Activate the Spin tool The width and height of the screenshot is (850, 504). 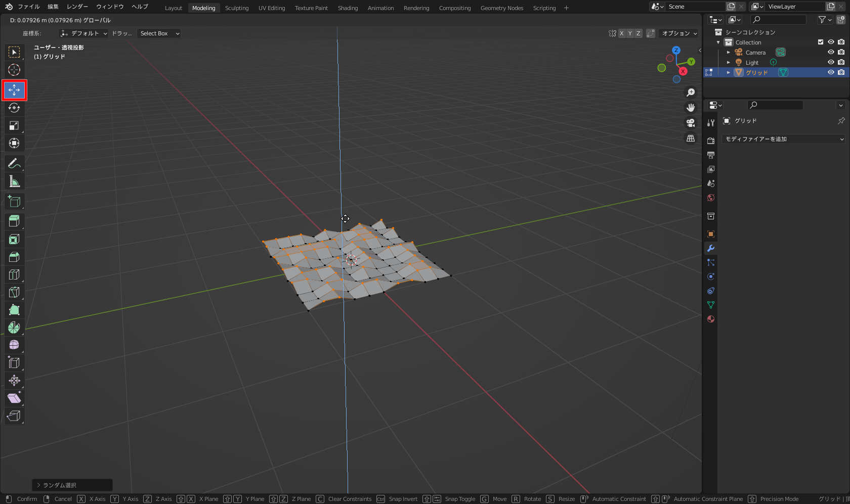[14, 328]
